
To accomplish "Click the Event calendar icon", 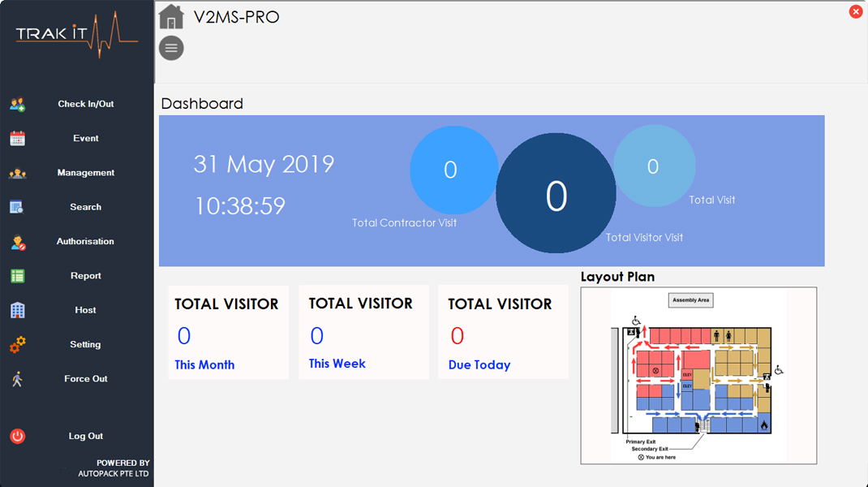I will (x=18, y=139).
